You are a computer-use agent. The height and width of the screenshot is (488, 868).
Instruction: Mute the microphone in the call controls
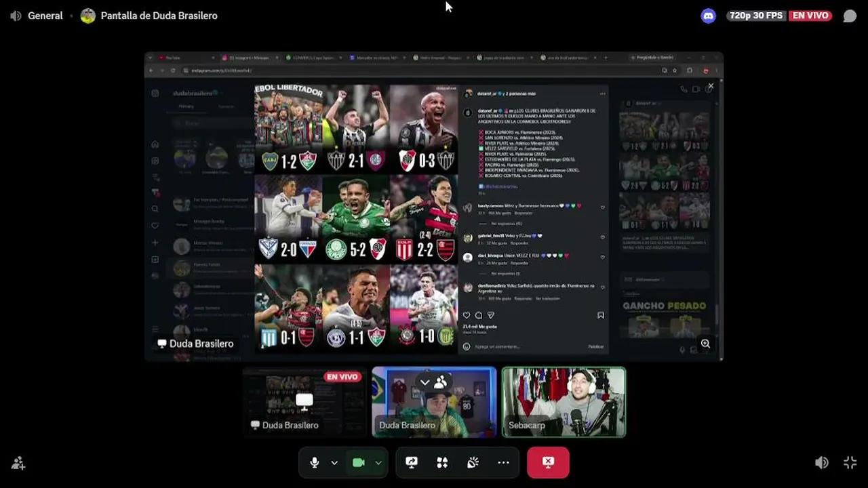click(x=314, y=462)
